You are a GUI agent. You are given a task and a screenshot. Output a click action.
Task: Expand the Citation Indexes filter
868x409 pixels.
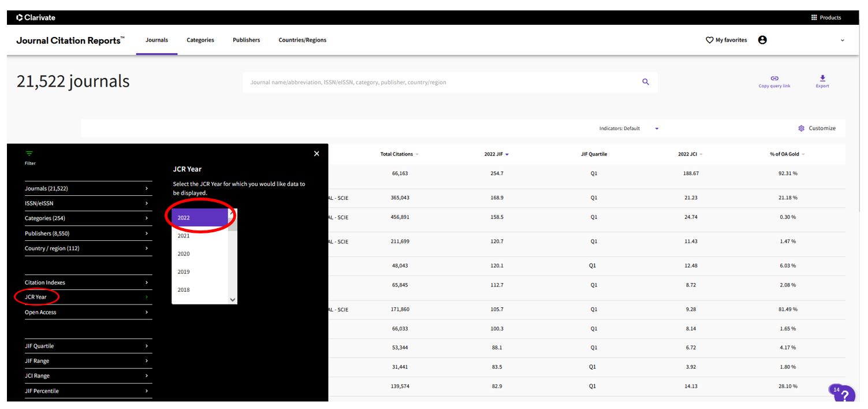[x=88, y=282]
